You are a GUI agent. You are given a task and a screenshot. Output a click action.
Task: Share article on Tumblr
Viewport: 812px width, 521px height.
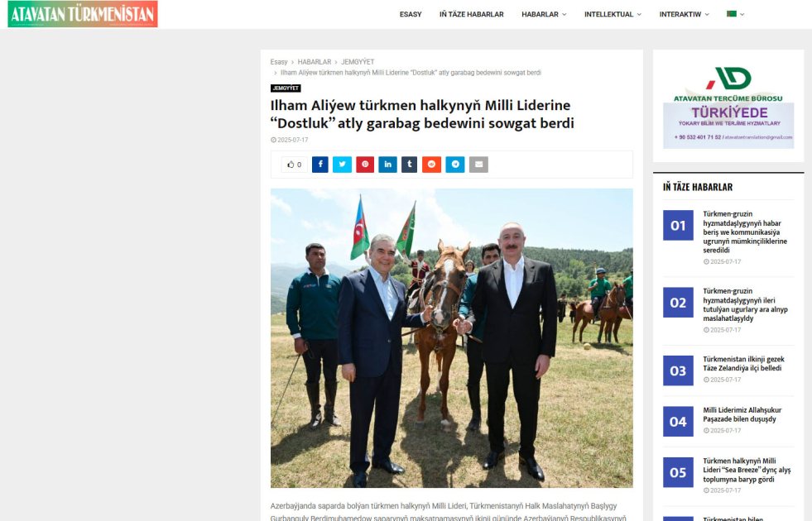409,165
